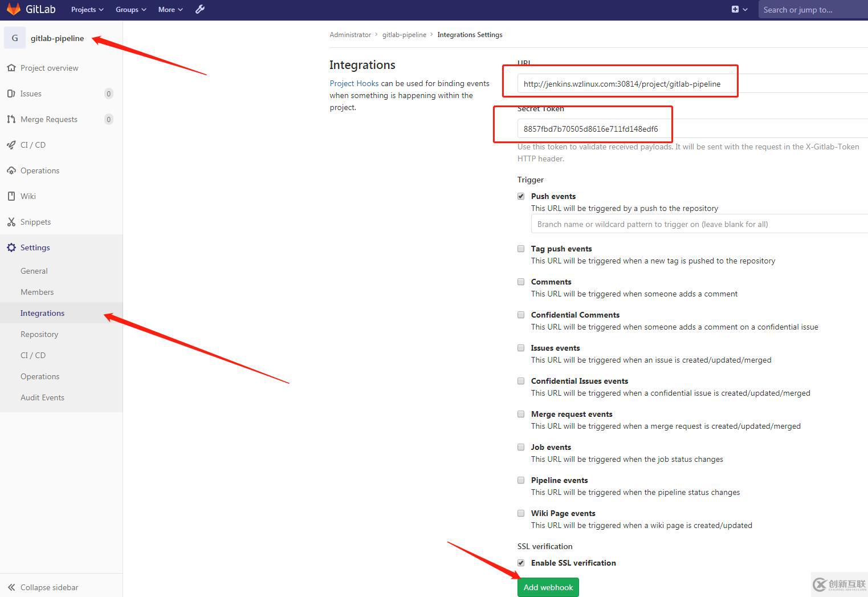Uncheck the Push events checkbox

coord(521,196)
